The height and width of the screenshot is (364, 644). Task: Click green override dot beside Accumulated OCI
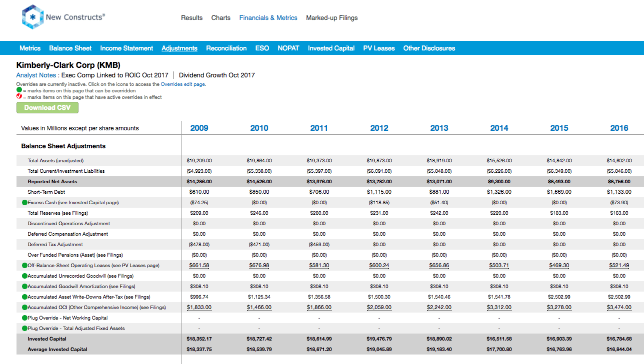pyautogui.click(x=24, y=308)
